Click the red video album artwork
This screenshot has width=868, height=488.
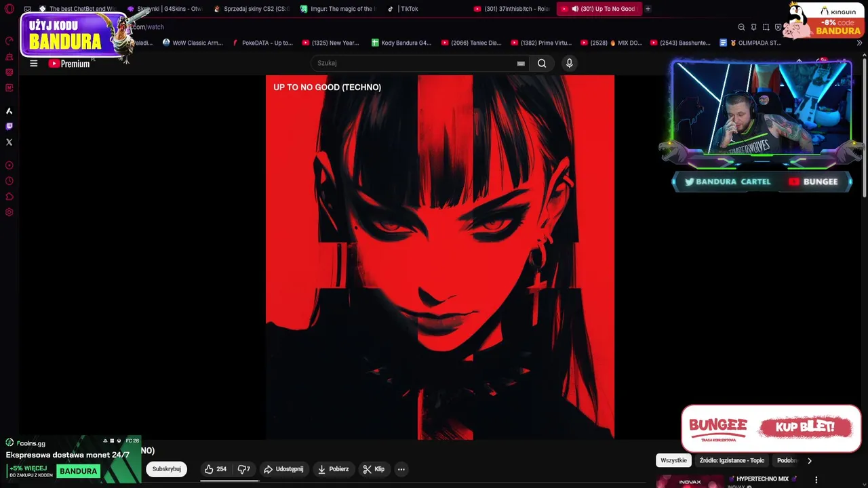[440, 258]
